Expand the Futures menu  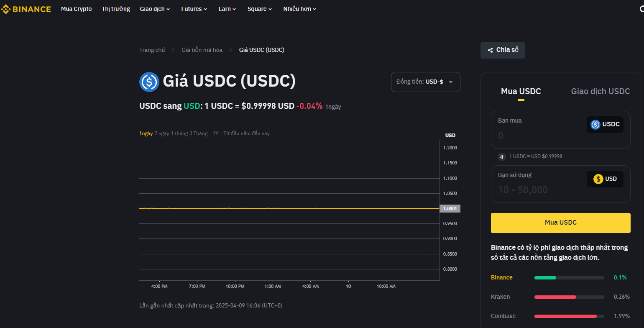point(194,9)
